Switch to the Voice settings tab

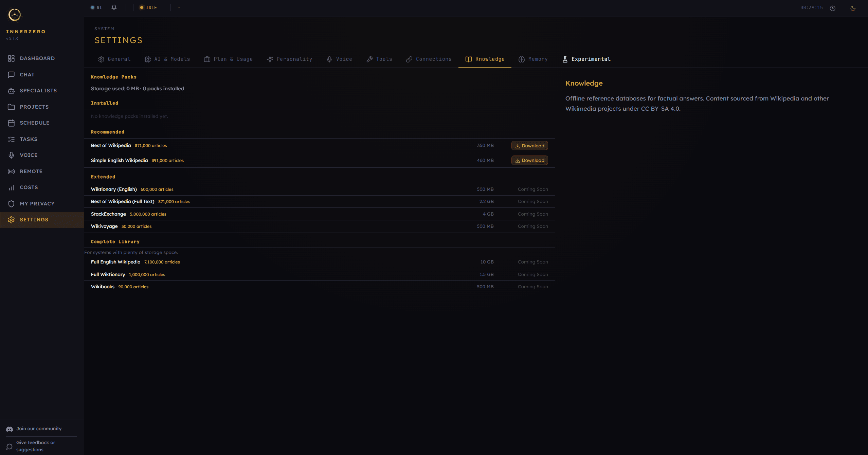coord(340,59)
